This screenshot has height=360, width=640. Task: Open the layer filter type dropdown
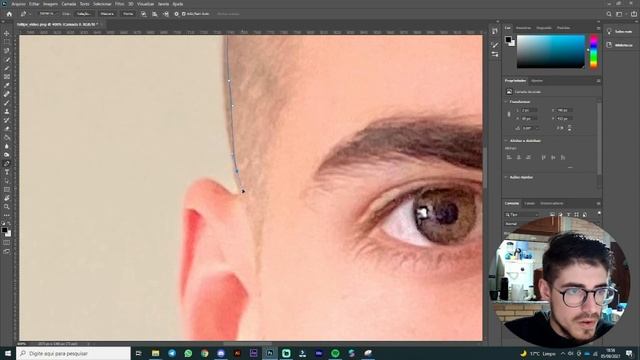click(522, 214)
